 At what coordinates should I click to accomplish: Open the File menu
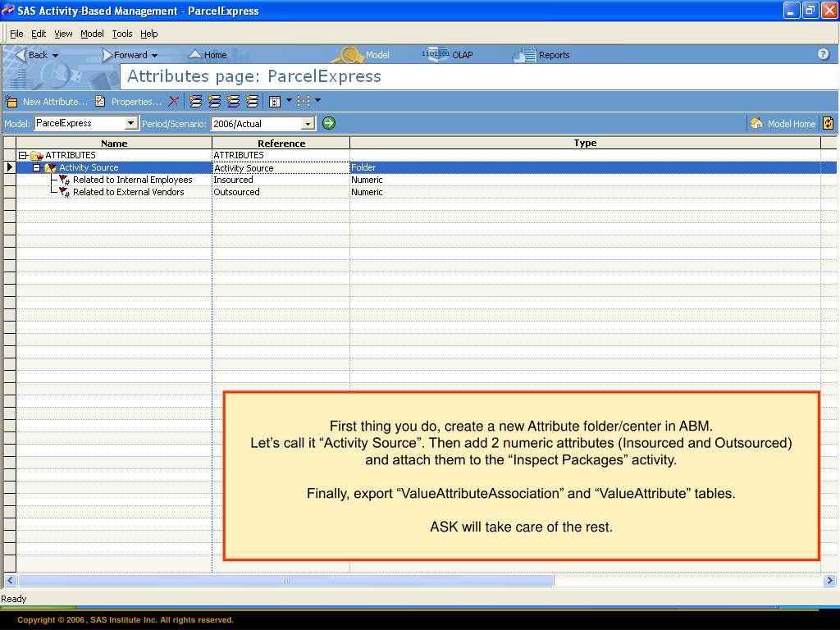(16, 34)
